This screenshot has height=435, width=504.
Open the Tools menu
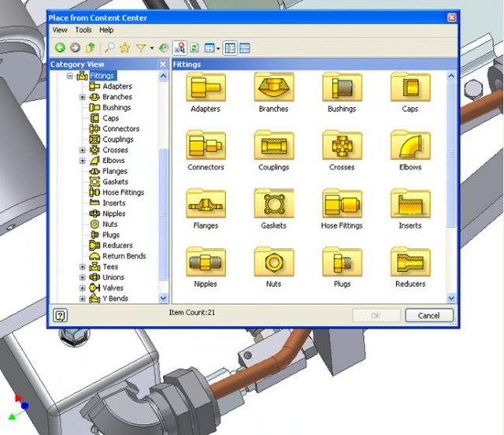(x=83, y=30)
